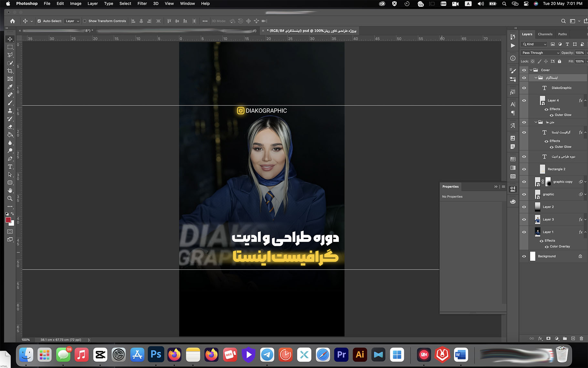This screenshot has width=588, height=368.
Task: Expand Layer 3 effects list
Action: tap(585, 220)
